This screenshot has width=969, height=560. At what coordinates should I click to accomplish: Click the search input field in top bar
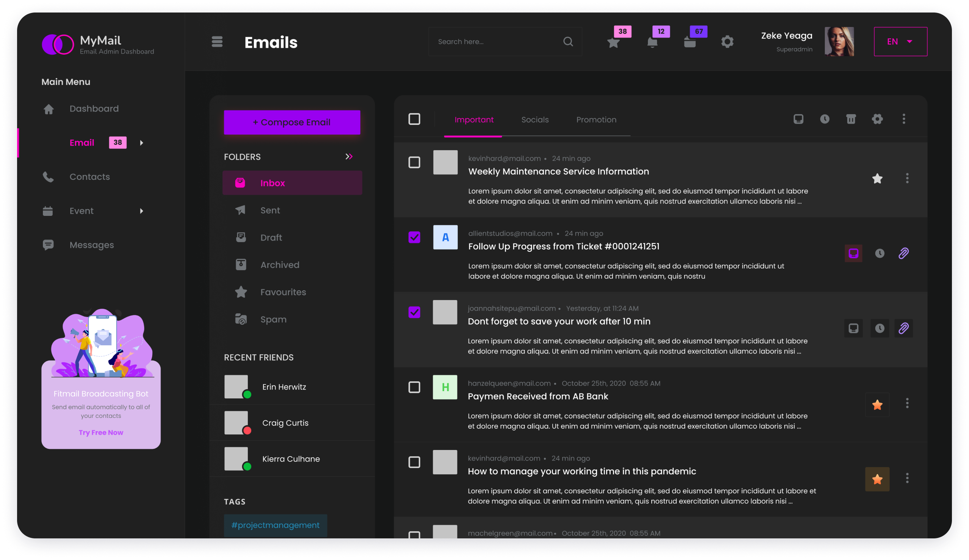tap(504, 41)
